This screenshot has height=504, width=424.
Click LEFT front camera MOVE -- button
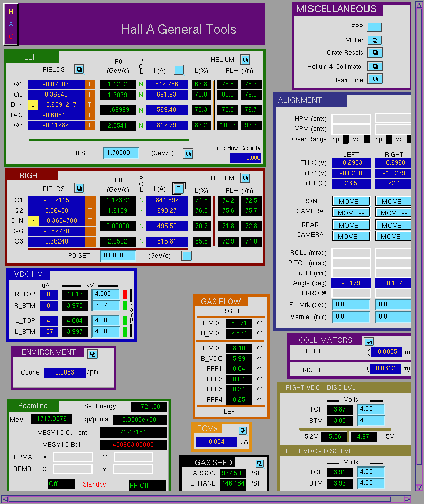[x=351, y=213]
